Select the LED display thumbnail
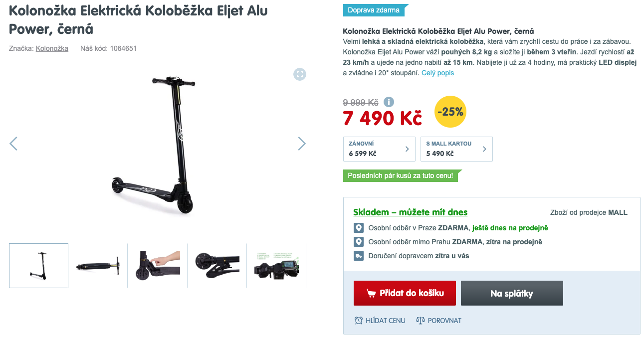Screen dimensions: 644x337 point(276,266)
